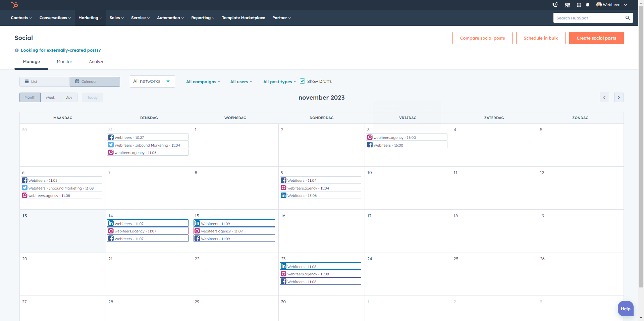
Task: Click Instagram icon on webiteers.agency 11:07 post
Action: coord(111,231)
